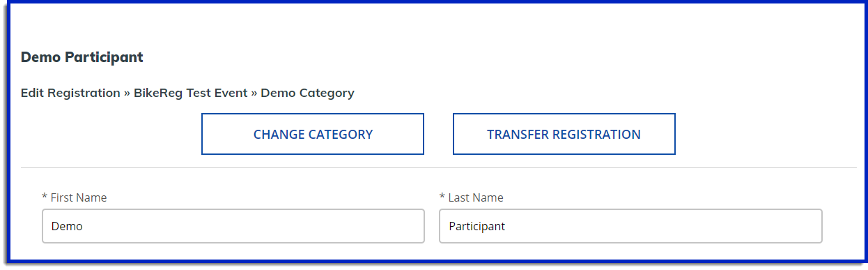Click the required asterisk beside Last Name

(442, 197)
